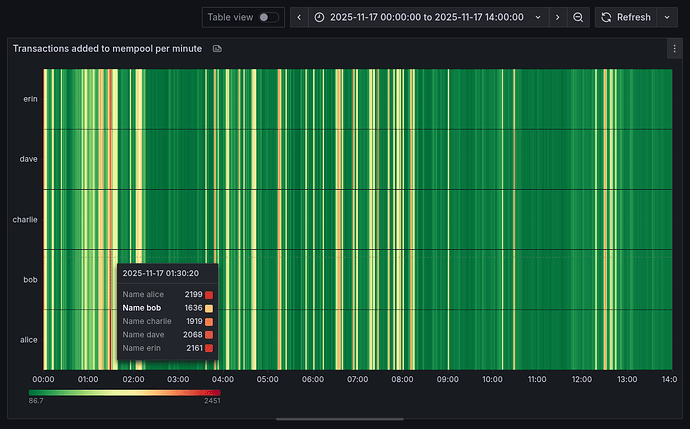Click the red swatch beside Name alice
Viewport: 690px width, 429px height.
tap(209, 295)
